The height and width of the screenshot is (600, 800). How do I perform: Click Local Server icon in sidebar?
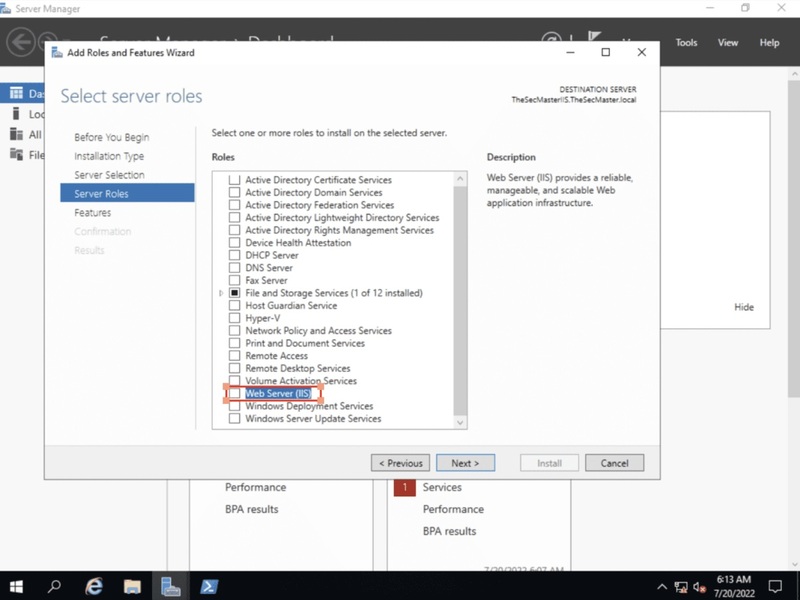click(x=16, y=114)
